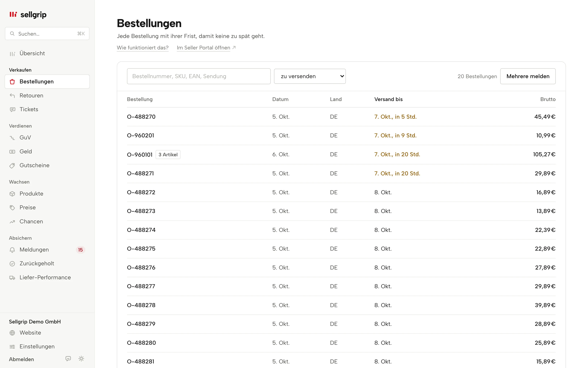Click the Übersicht bars icon
This screenshot has height=368, width=588.
pos(12,54)
